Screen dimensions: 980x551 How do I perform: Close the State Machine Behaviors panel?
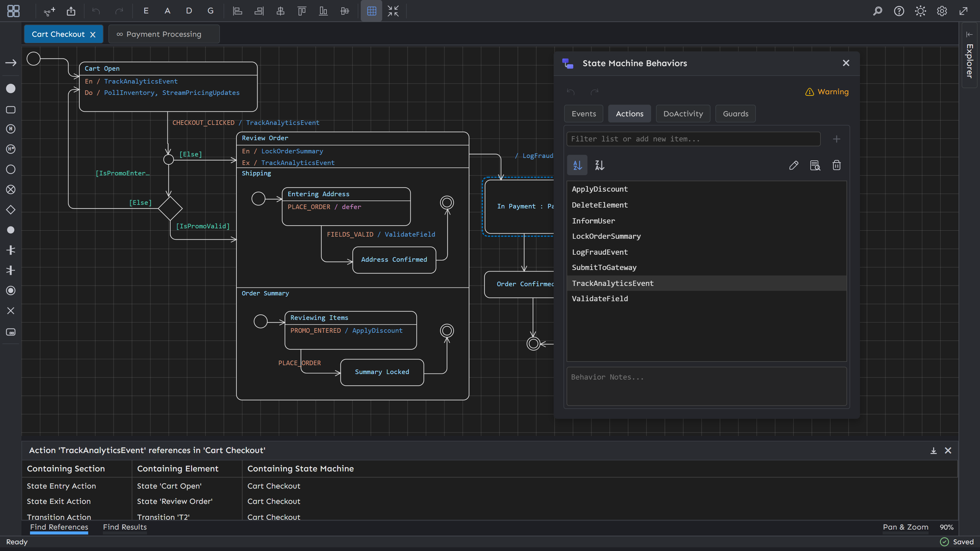[846, 63]
